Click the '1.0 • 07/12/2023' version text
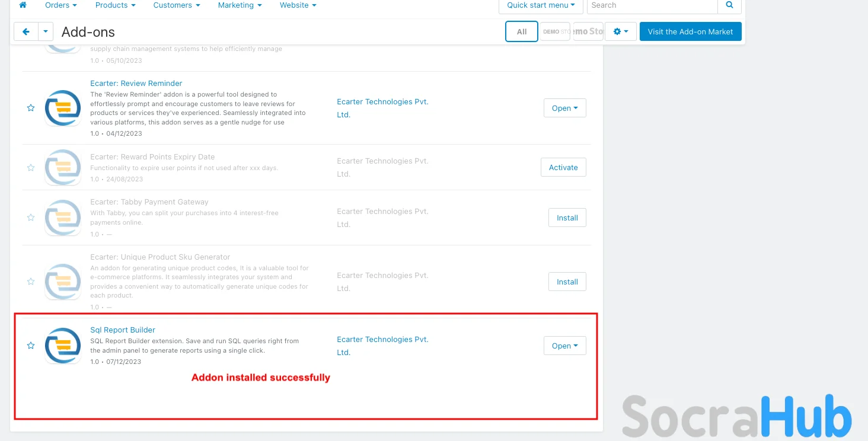868x441 pixels. pyautogui.click(x=116, y=362)
